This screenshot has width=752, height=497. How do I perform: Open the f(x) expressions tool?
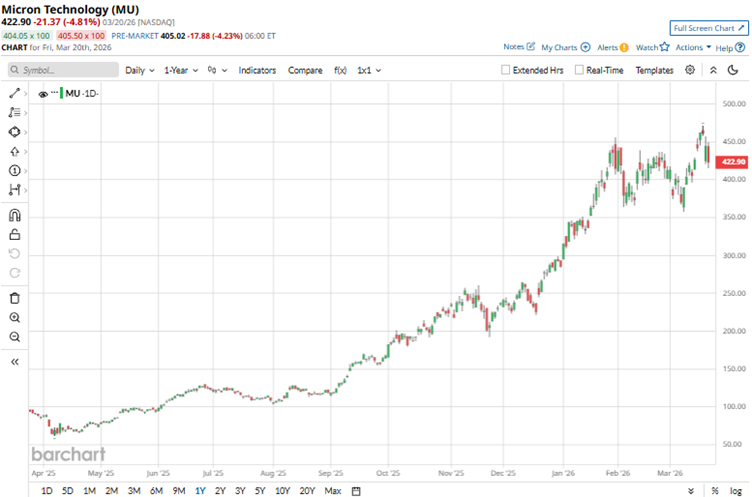[340, 70]
